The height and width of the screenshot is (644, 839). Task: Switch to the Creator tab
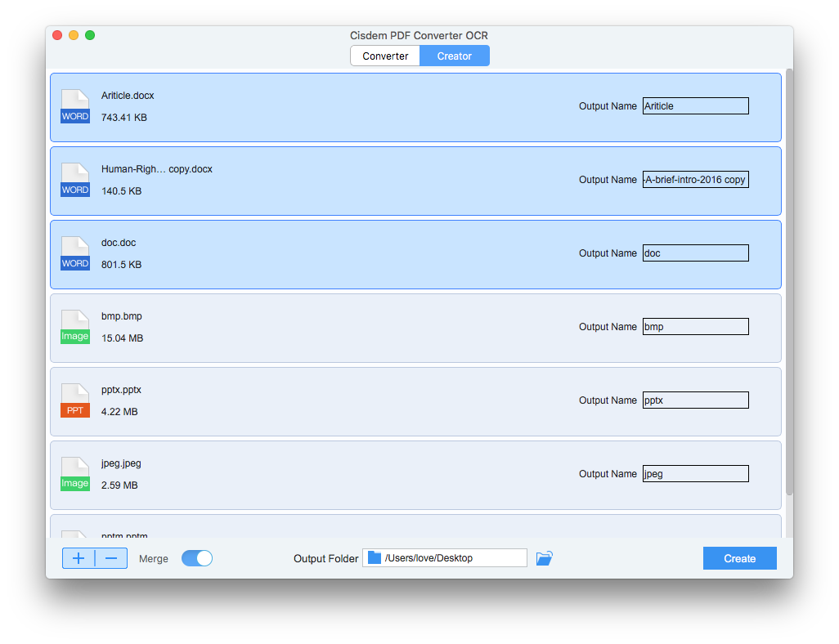[455, 56]
